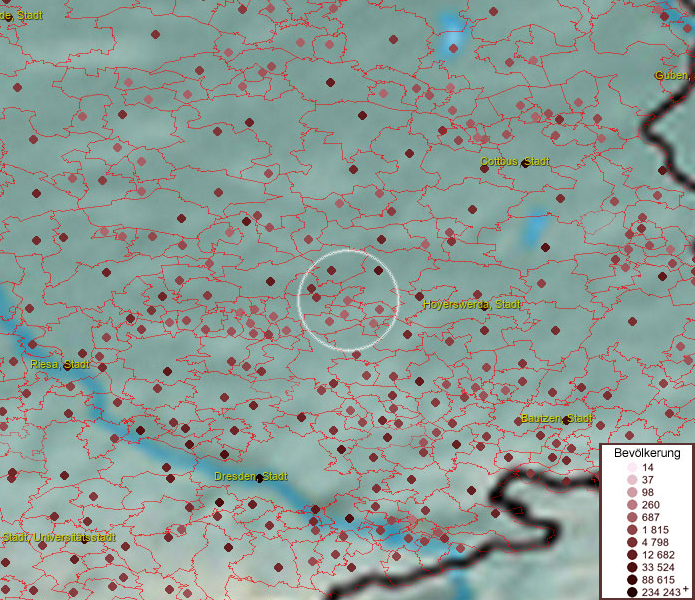
Task: Click the black point marking Dresden
Action: (260, 479)
